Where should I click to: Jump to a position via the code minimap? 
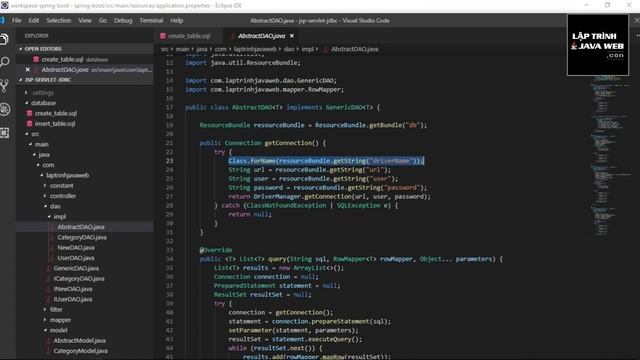[608, 155]
